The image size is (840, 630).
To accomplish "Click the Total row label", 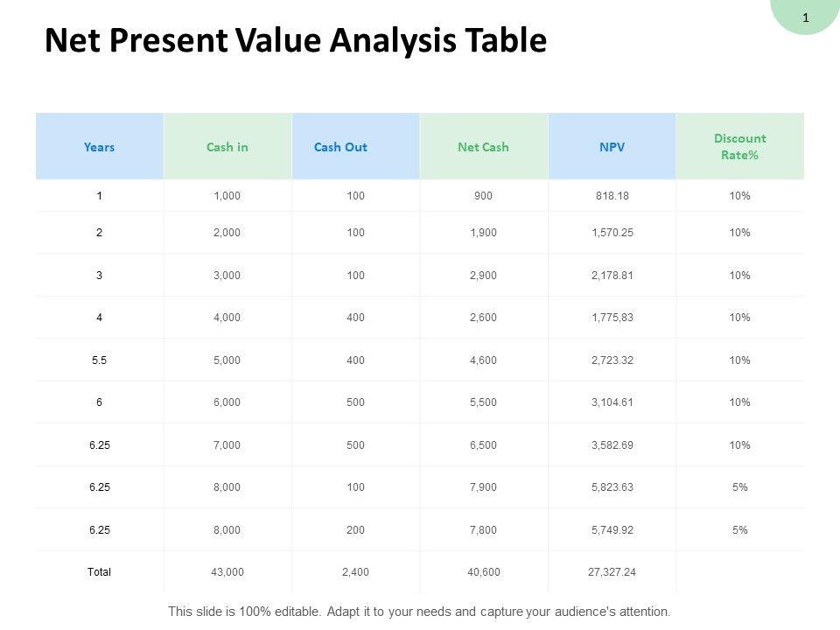I will coord(99,571).
